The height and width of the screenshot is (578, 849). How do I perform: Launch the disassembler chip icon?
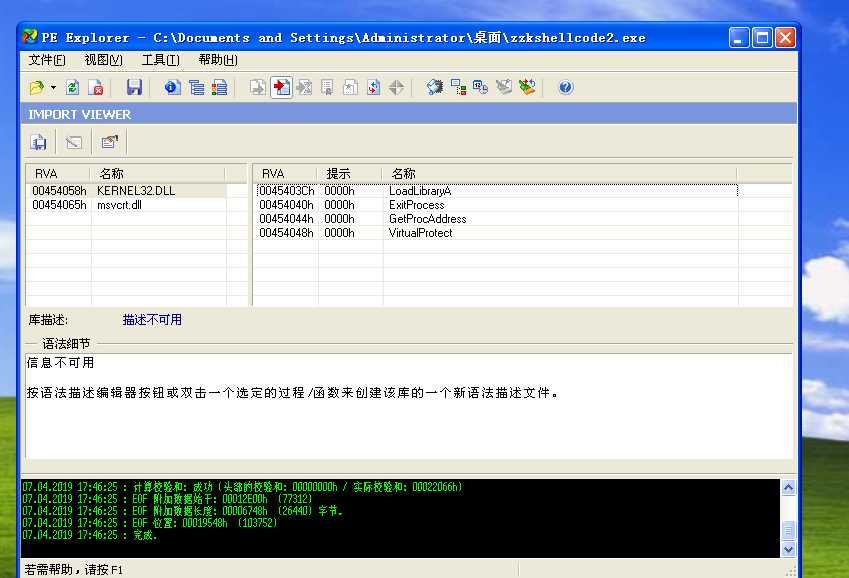(435, 87)
